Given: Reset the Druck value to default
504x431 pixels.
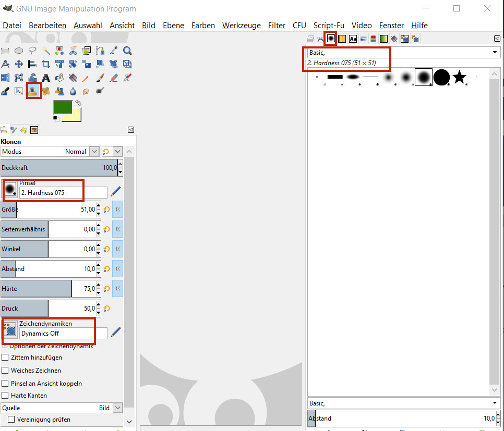Looking at the screenshot, I should pyautogui.click(x=107, y=309).
